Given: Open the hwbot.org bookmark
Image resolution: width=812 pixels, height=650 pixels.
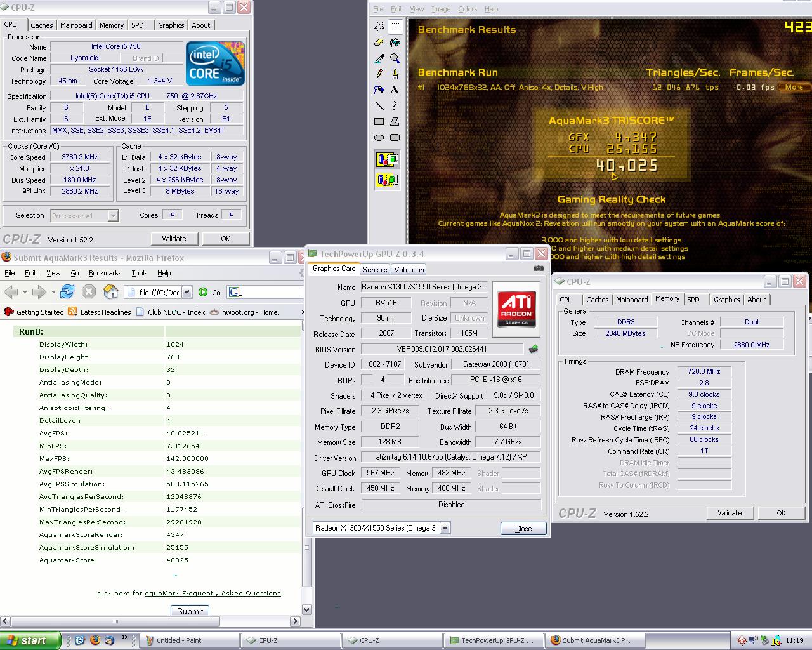Looking at the screenshot, I should [246, 312].
